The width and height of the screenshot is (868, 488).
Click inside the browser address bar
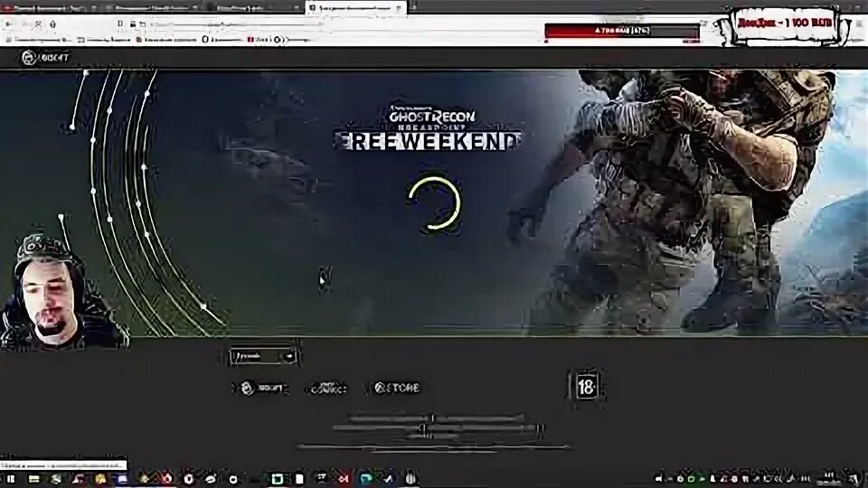click(238, 24)
